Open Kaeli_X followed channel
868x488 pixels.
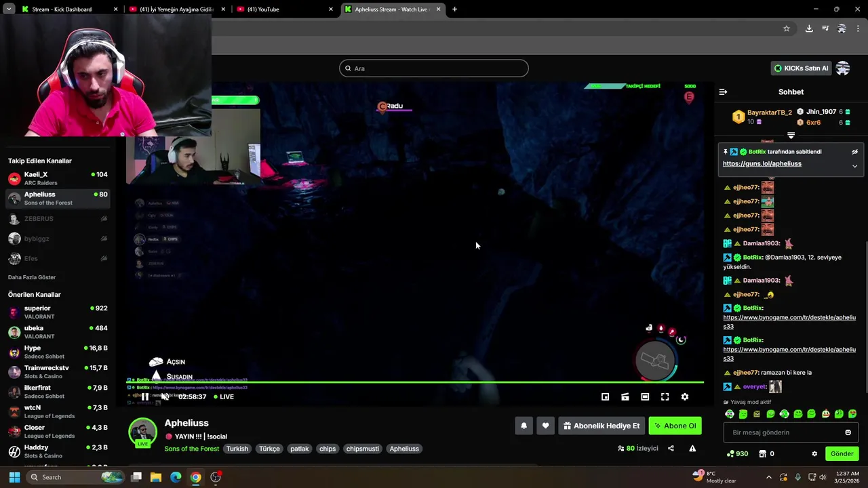(x=58, y=178)
